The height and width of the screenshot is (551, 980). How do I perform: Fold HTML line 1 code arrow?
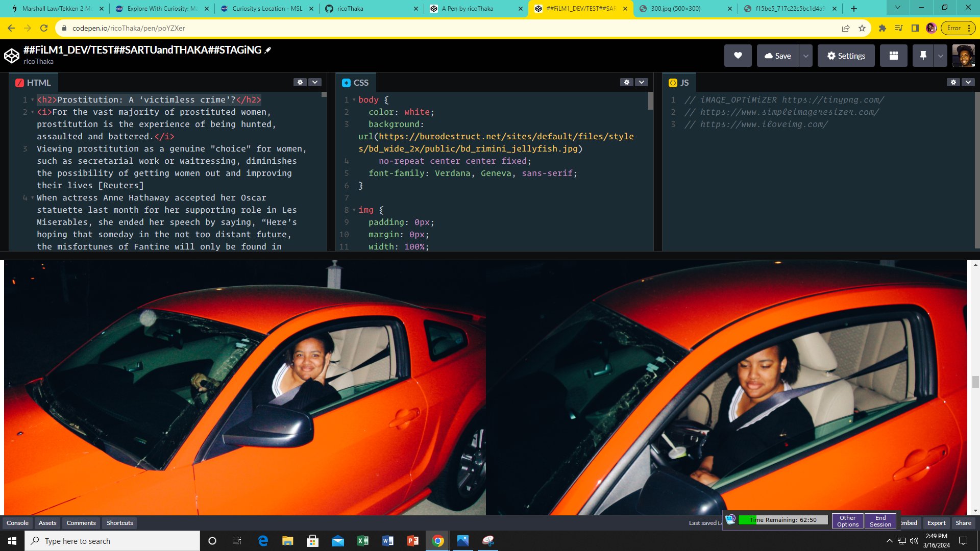33,100
